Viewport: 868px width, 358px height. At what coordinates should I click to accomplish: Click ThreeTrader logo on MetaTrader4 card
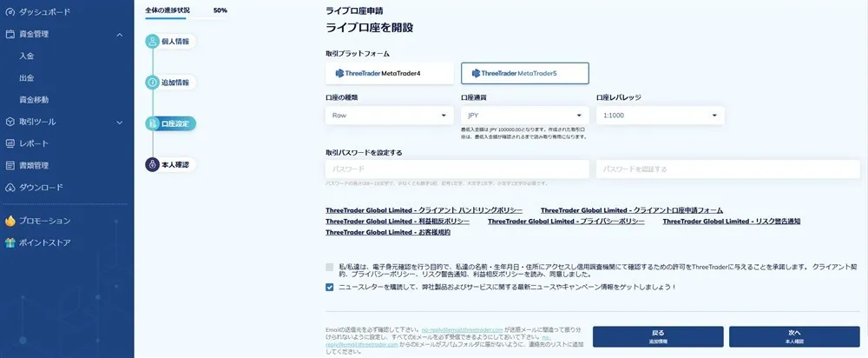click(x=358, y=73)
